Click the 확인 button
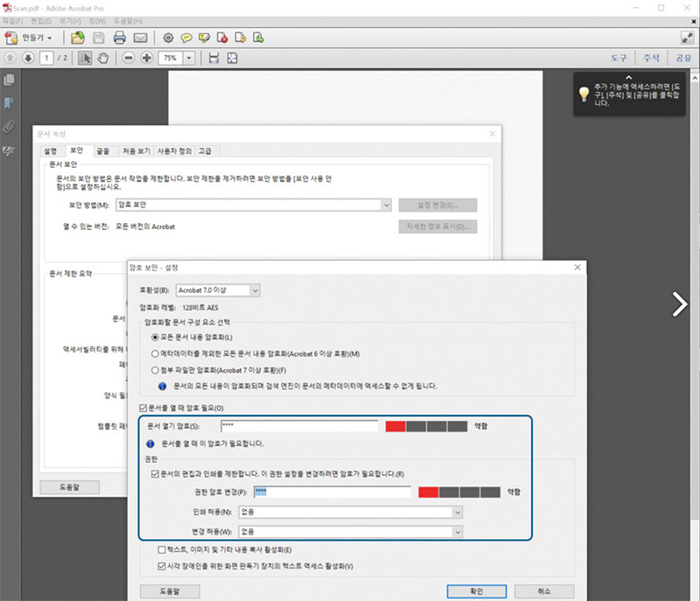 [x=476, y=591]
